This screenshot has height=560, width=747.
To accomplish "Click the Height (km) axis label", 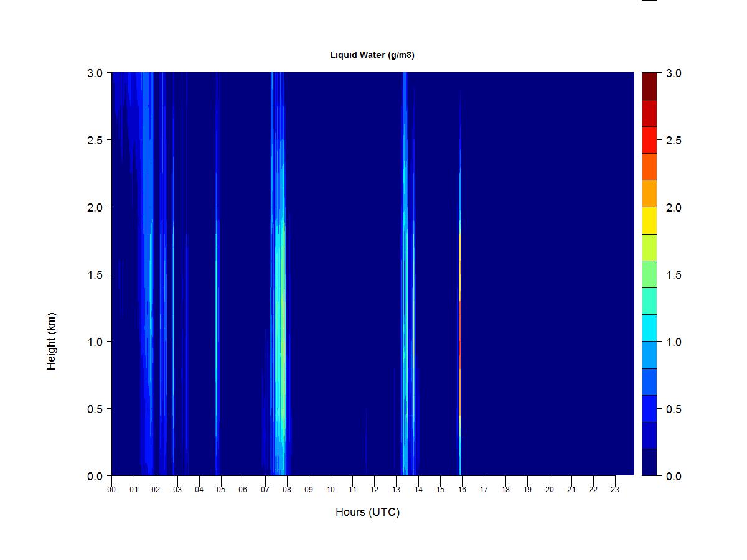I will coord(51,341).
